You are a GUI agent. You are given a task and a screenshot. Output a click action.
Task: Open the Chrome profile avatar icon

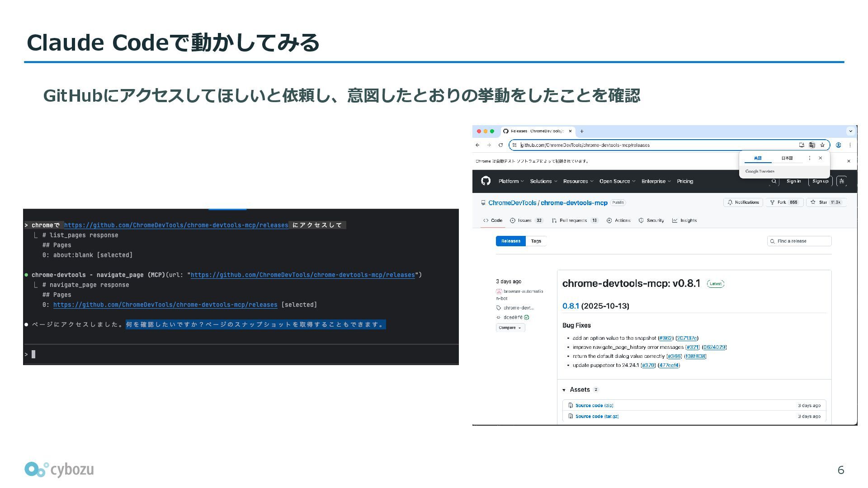[x=838, y=145]
